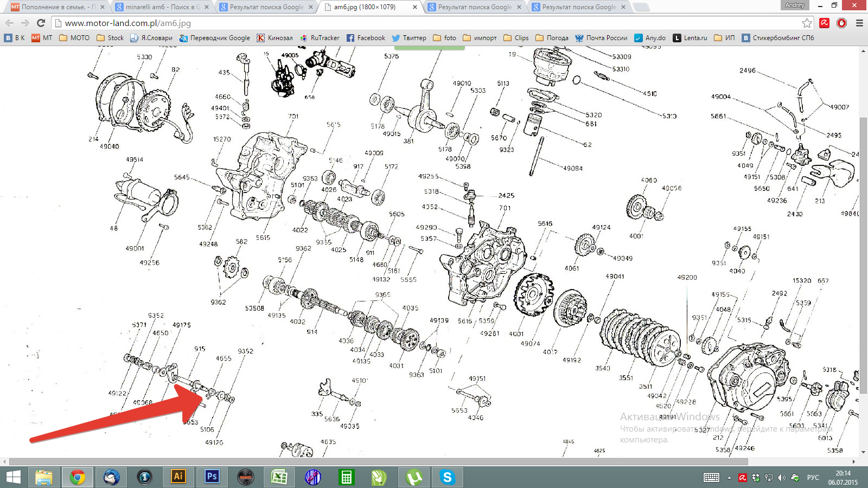
Task: Open uTorrent from the taskbar
Action: point(414,477)
